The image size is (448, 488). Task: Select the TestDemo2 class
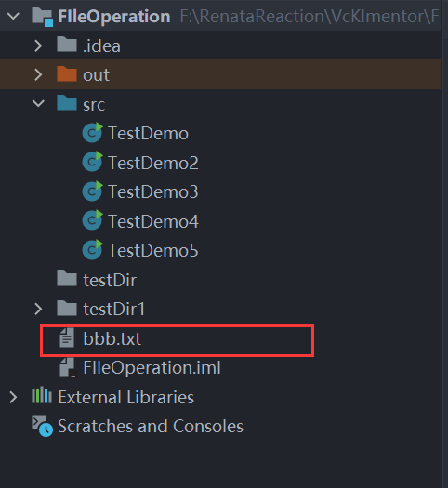152,163
